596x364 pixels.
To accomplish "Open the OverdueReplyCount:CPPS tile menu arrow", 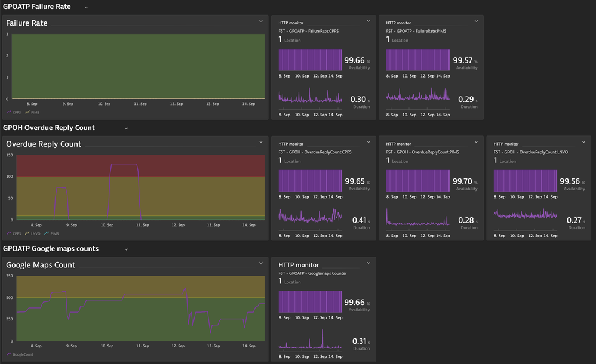I will click(368, 142).
